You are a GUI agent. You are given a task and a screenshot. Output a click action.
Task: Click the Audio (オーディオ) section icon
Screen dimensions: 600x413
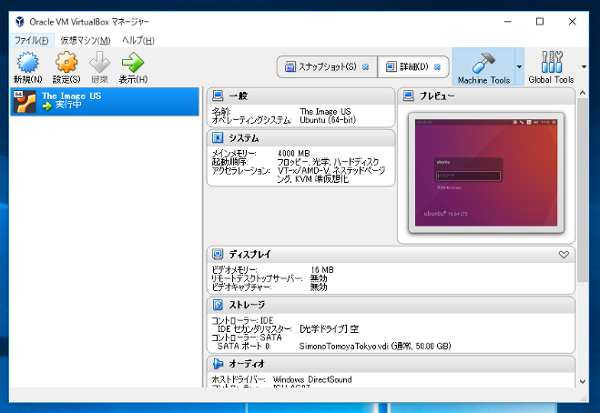click(x=217, y=363)
